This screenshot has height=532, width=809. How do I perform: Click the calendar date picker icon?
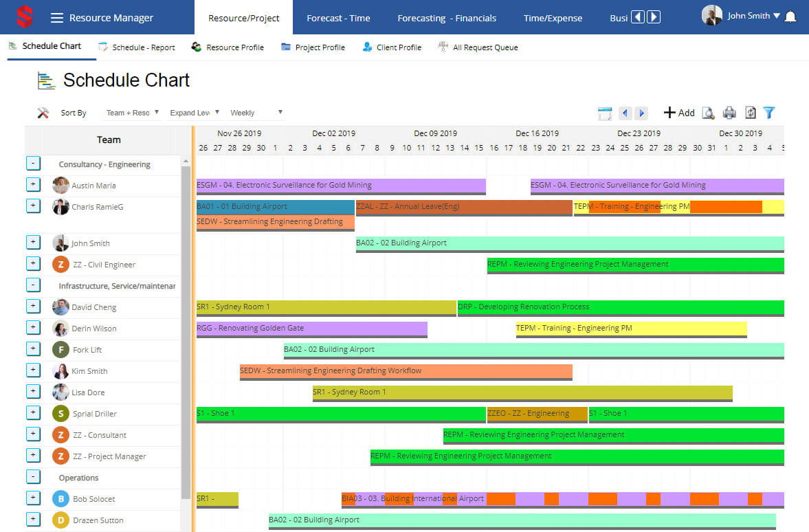click(605, 113)
